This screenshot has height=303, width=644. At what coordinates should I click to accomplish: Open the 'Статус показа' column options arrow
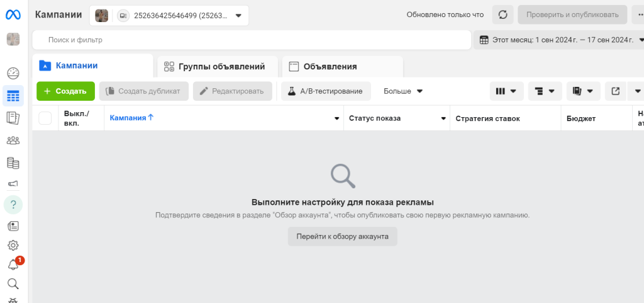click(443, 118)
